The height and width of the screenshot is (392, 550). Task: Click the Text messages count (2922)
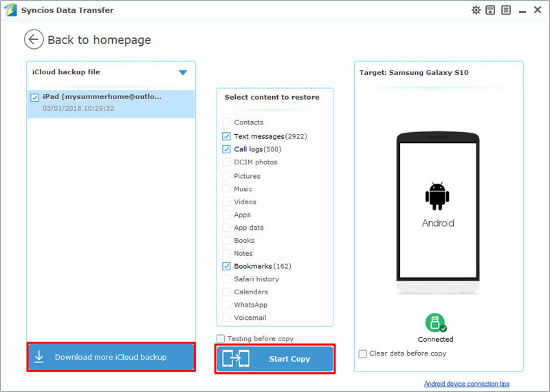(296, 136)
